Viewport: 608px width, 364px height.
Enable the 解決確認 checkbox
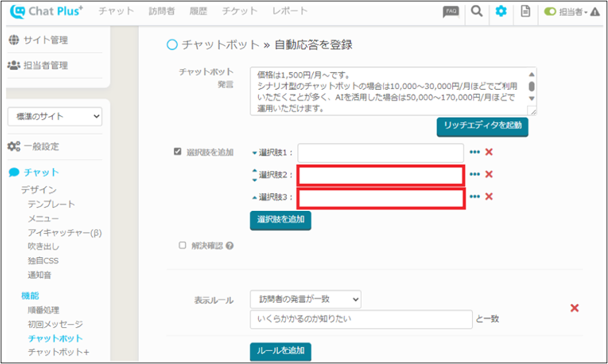(183, 245)
